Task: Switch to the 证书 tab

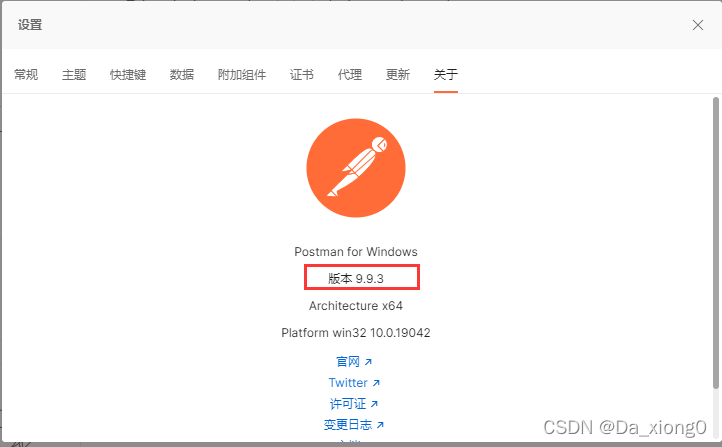Action: point(302,75)
